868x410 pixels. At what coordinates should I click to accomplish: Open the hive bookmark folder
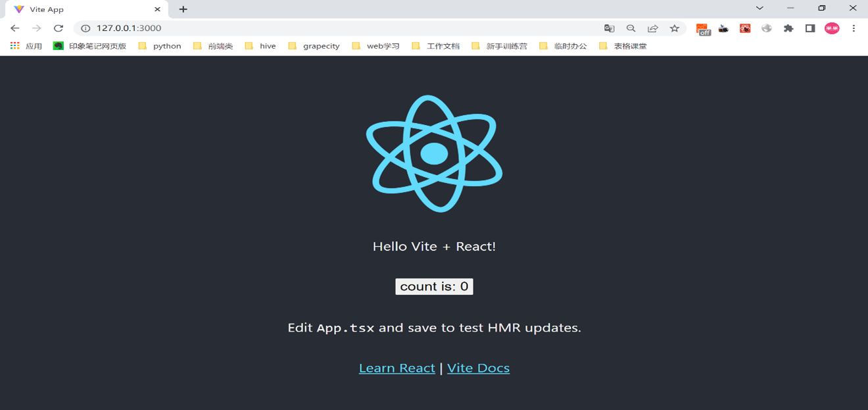tap(260, 46)
